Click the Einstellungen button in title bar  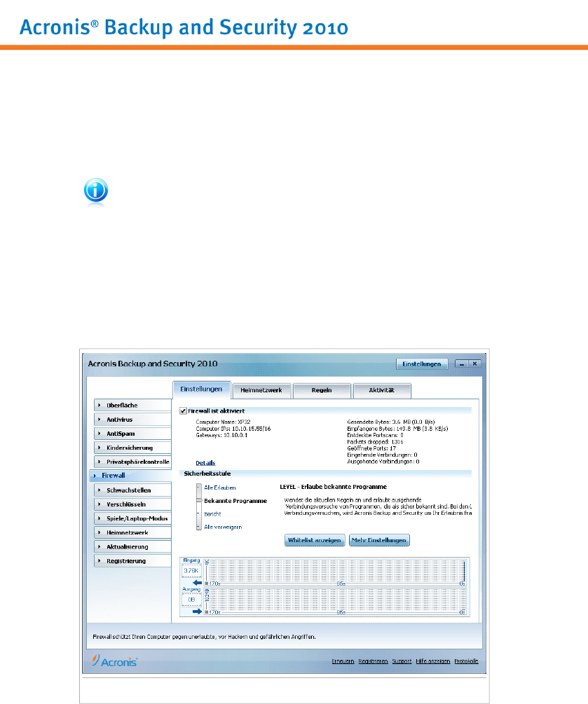click(422, 364)
